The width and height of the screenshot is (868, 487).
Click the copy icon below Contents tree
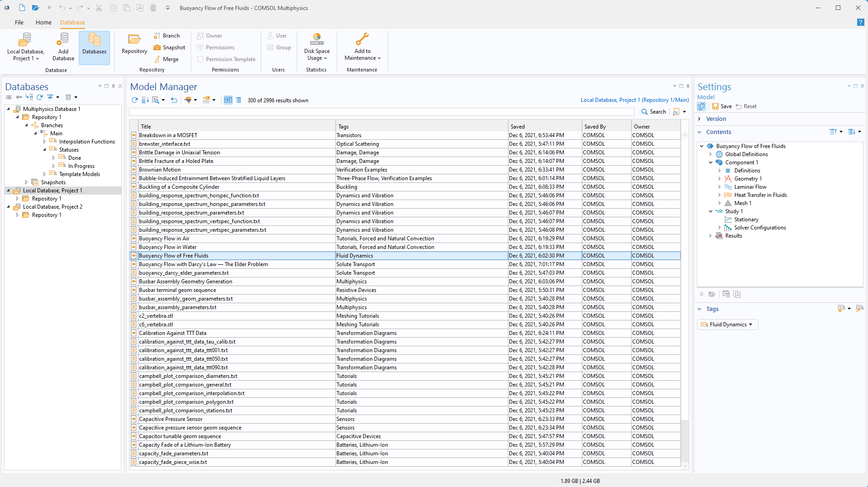point(737,294)
